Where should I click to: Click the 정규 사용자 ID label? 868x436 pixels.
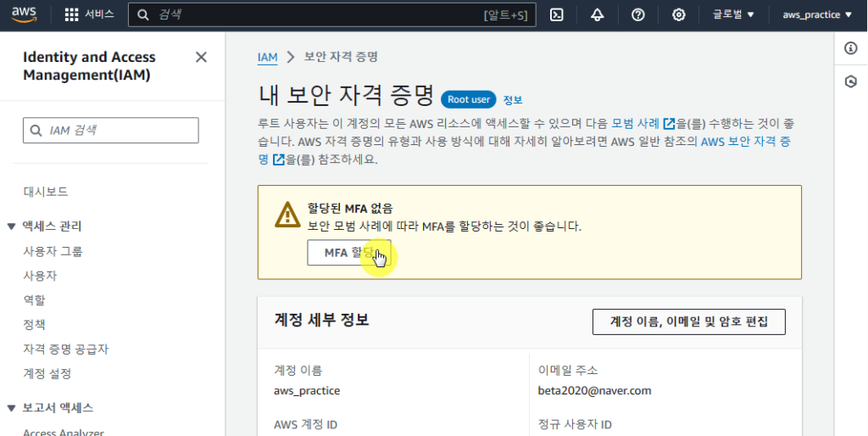(575, 425)
